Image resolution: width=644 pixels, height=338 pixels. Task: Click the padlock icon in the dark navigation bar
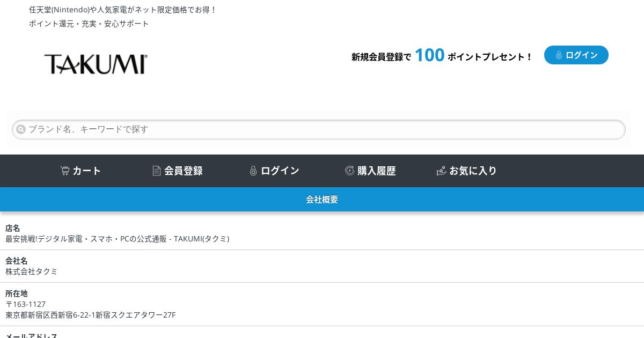(253, 171)
